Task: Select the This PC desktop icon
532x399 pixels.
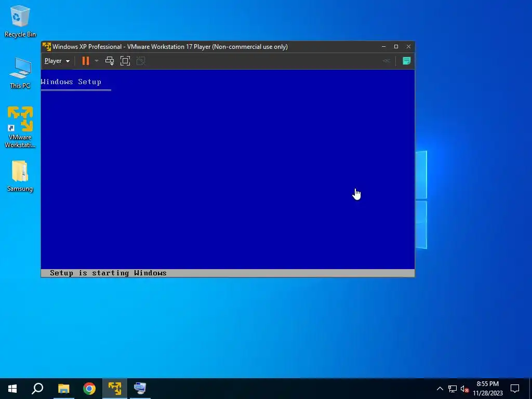Action: pyautogui.click(x=20, y=73)
